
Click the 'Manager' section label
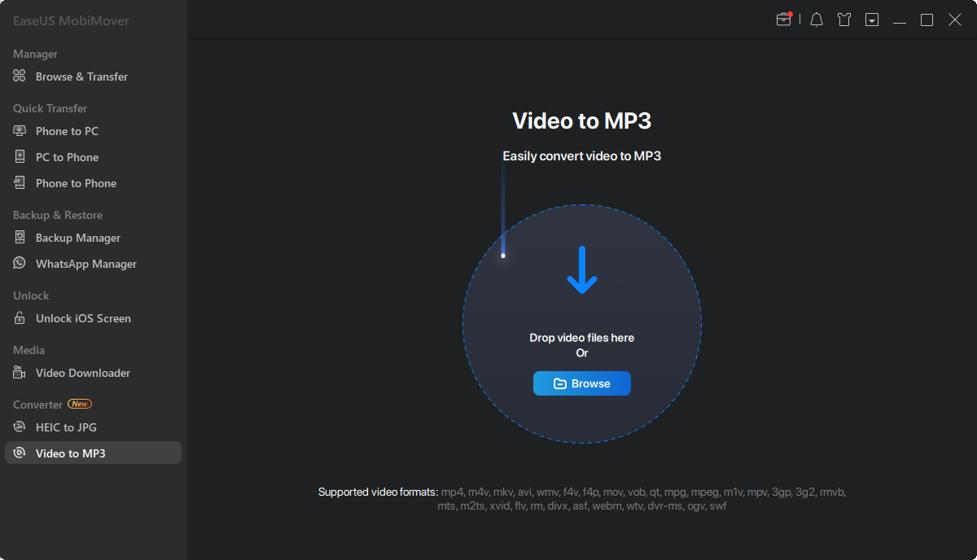pos(35,54)
